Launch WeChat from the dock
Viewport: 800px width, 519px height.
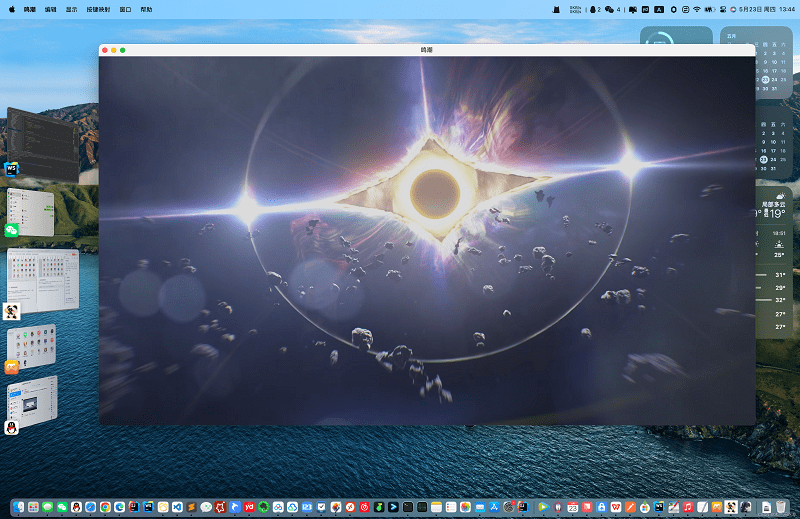click(62, 508)
